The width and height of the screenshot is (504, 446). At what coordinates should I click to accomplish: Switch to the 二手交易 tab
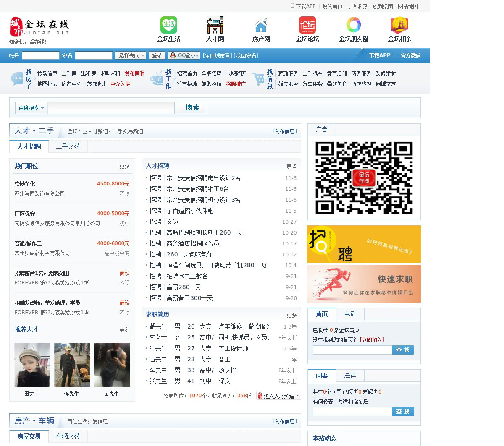point(68,146)
